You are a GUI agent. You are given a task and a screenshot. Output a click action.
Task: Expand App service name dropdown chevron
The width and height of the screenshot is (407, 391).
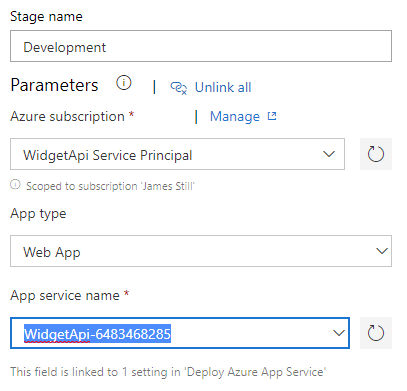(339, 333)
